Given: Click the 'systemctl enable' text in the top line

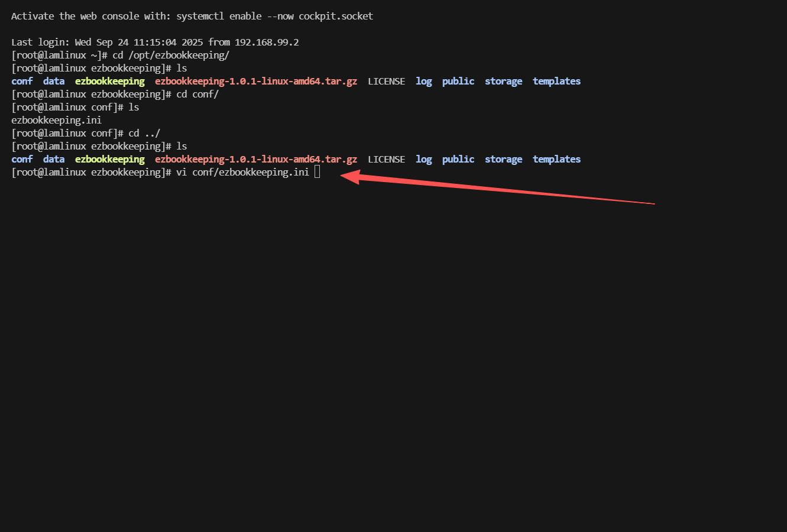Looking at the screenshot, I should coord(219,16).
